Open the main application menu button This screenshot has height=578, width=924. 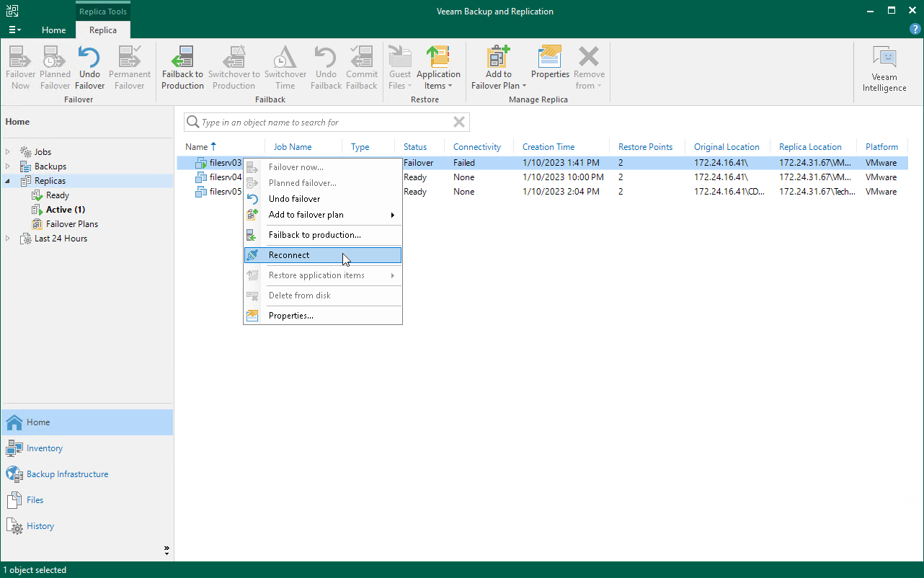click(14, 30)
